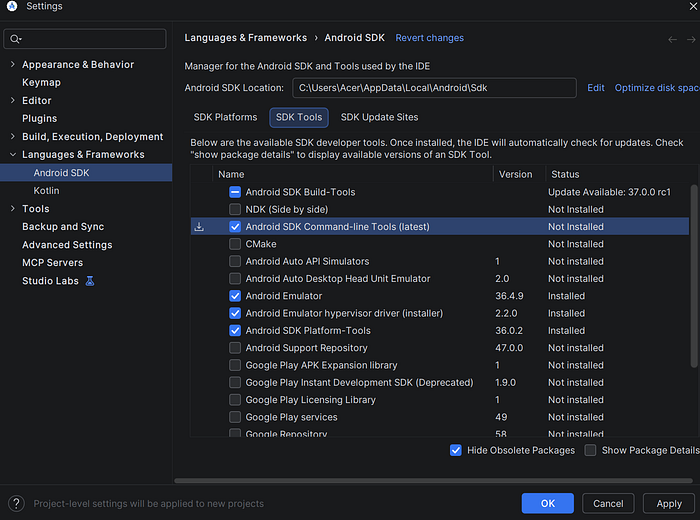Screen dimensions: 700x520
Task: Click version '47.0.0' cell
Action: [509, 348]
